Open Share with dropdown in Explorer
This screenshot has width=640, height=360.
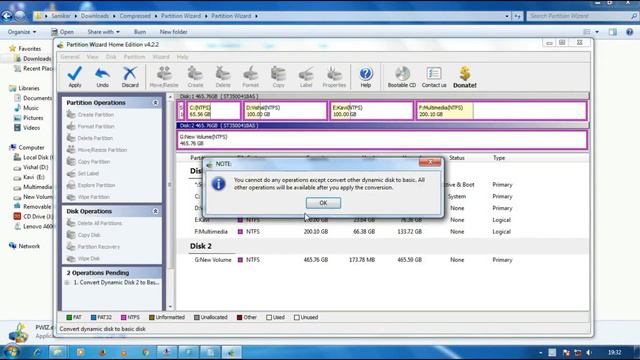(103, 32)
